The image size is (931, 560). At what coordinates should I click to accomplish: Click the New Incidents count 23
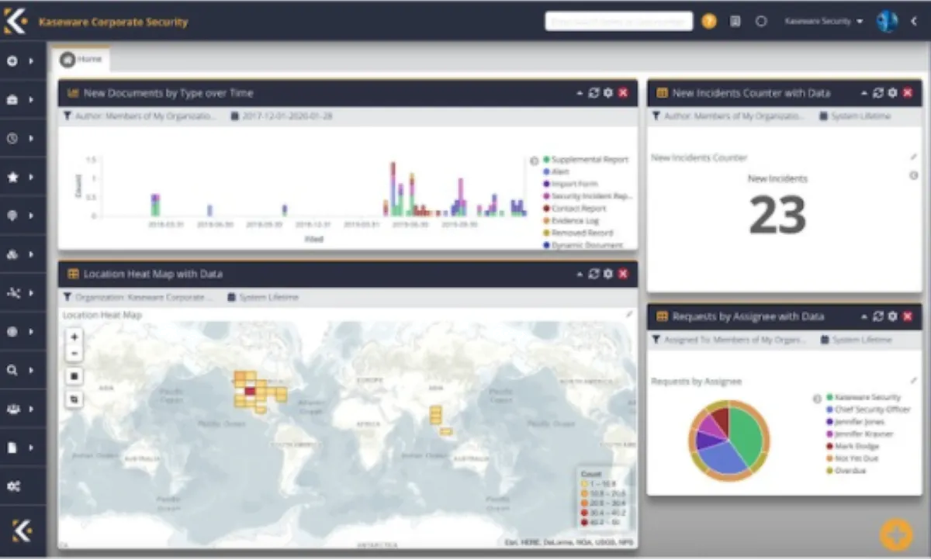777,215
